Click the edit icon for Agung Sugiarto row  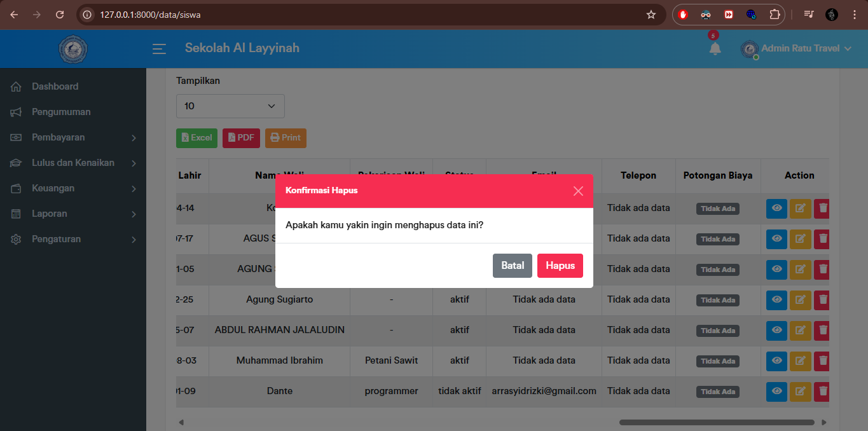coord(800,300)
